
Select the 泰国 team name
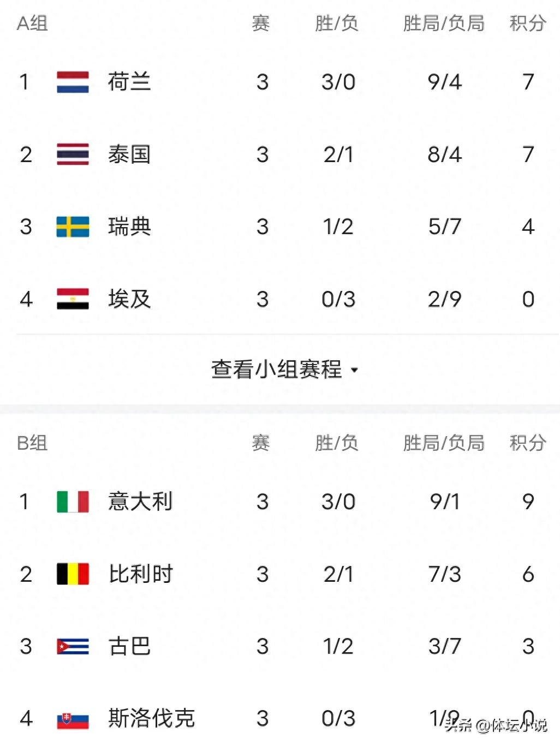coord(129,154)
